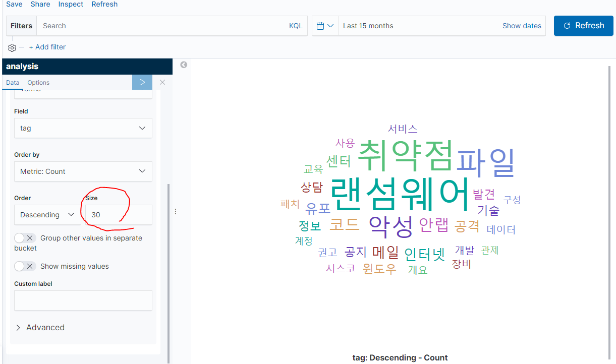
Task: Click the KQL language switcher
Action: click(296, 26)
